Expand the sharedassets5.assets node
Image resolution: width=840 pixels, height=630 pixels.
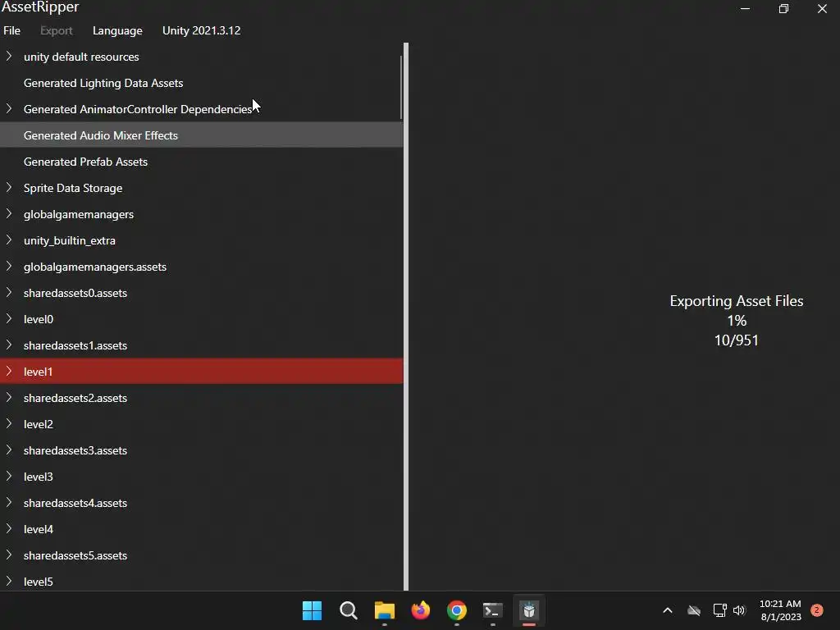[8, 555]
